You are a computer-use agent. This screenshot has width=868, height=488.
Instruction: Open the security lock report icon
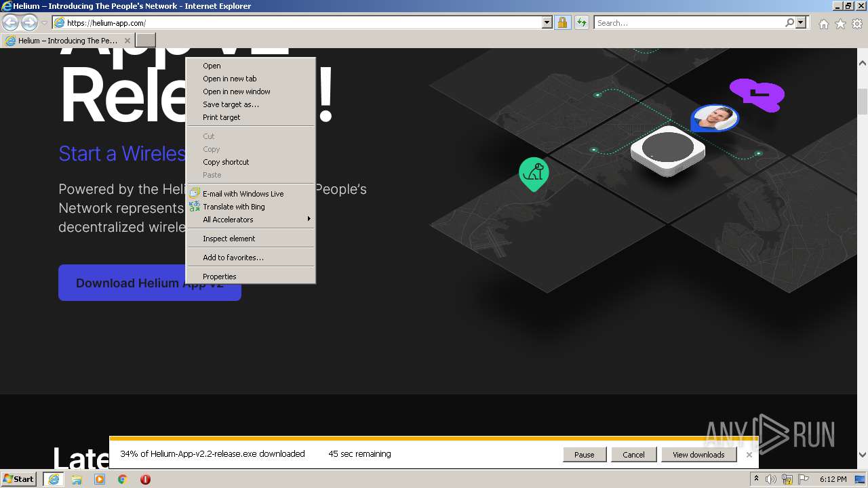click(x=562, y=23)
